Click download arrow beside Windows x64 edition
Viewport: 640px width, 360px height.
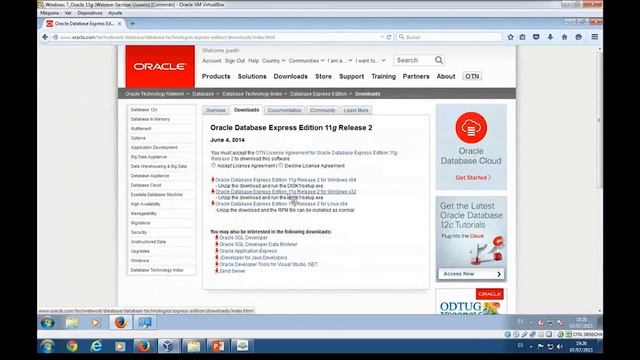click(x=213, y=180)
